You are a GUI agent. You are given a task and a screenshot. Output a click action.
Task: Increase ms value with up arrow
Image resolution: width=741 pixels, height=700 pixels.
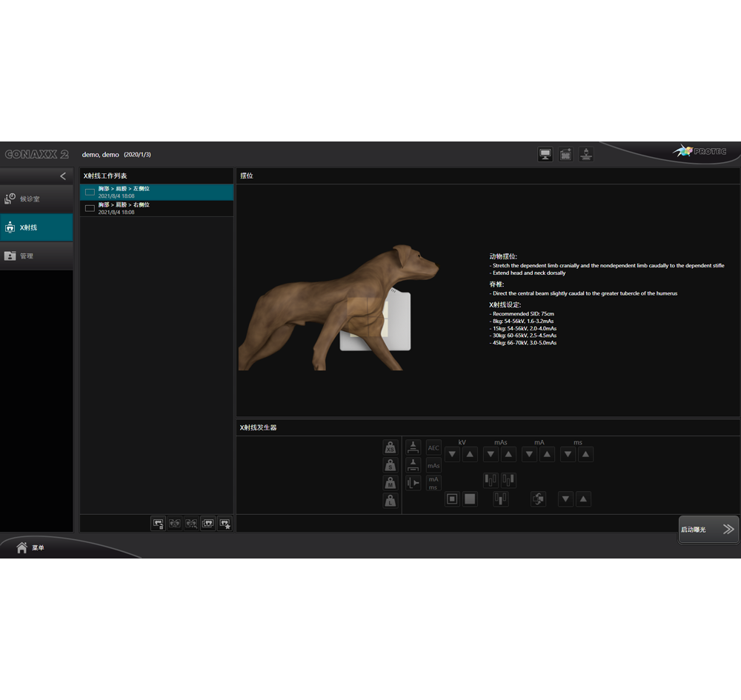(585, 454)
